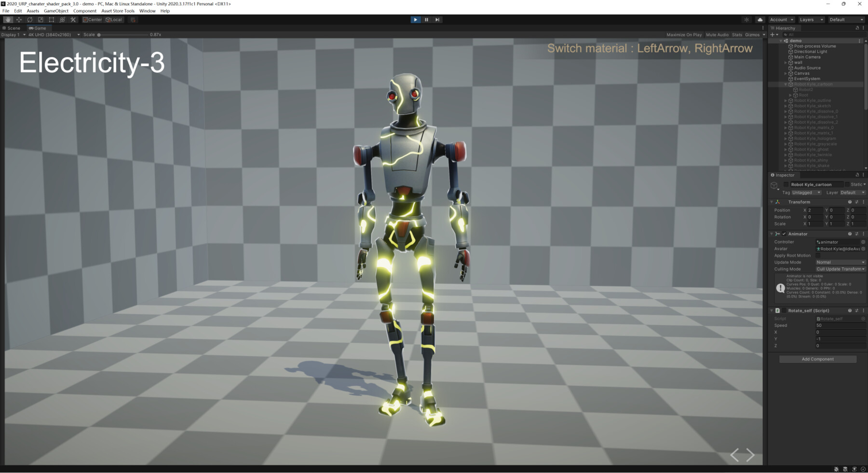Click next material arrow in game view
This screenshot has height=473, width=868.
click(x=750, y=455)
